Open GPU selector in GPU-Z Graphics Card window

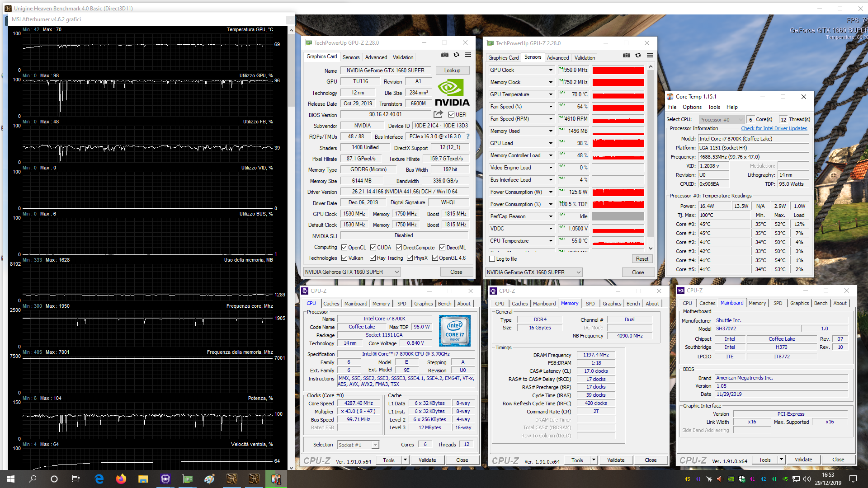point(352,272)
